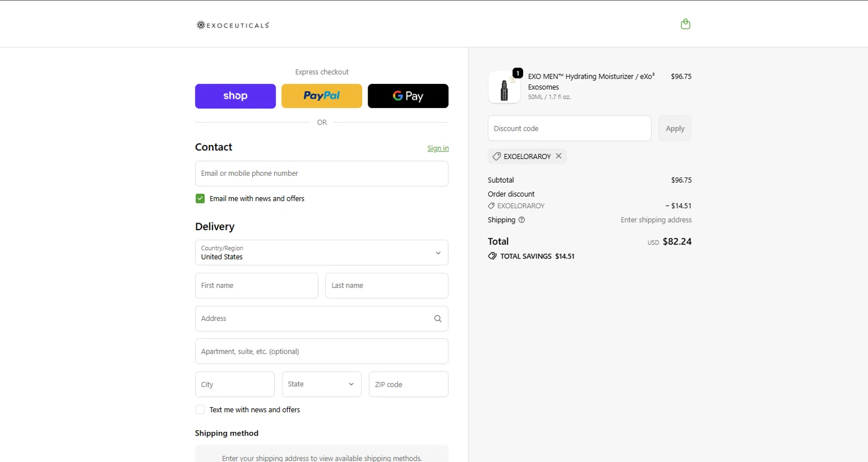This screenshot has height=462, width=868.
Task: Remove the EXOELORAROY discount code tag
Action: [x=558, y=156]
